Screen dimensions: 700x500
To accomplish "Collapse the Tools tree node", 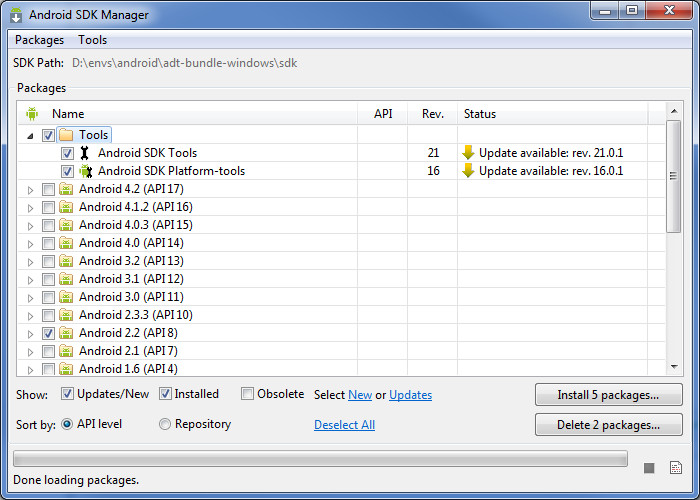I will pos(30,136).
